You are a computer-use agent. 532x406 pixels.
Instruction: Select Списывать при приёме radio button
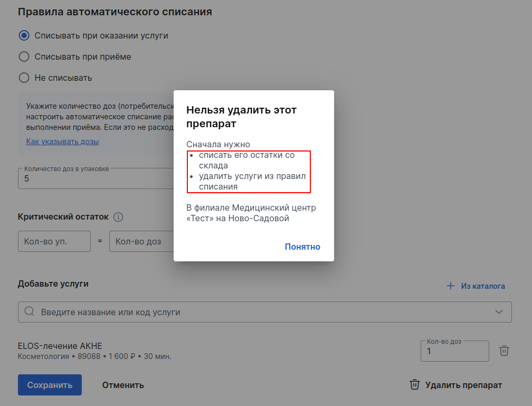click(24, 56)
